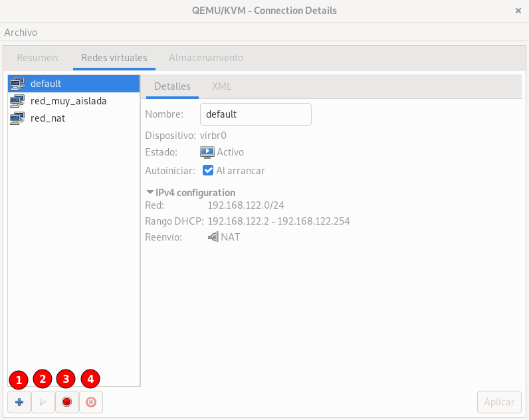Select the red_muy_aislada network row
The width and height of the screenshot is (529, 420).
pyautogui.click(x=74, y=101)
